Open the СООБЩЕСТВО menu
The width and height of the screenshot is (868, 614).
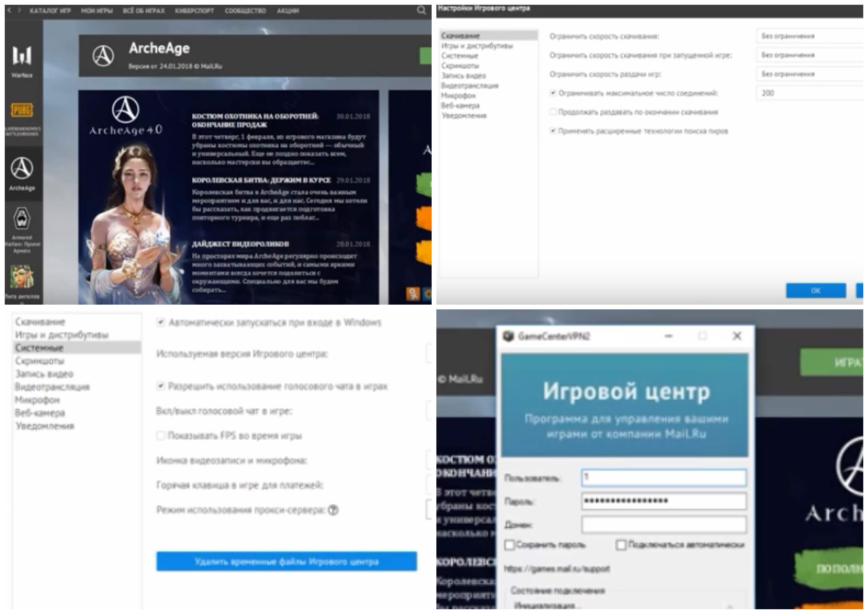[x=245, y=11]
